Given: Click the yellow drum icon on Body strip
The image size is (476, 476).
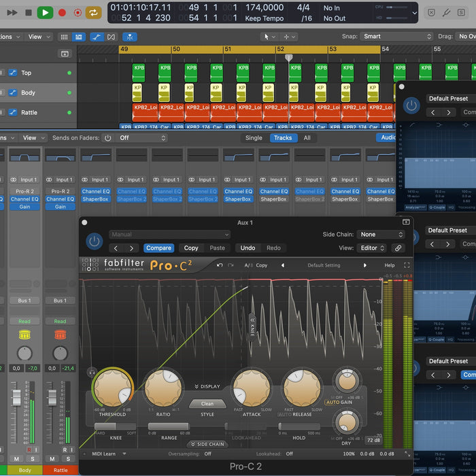Looking at the screenshot, I should tap(24, 335).
